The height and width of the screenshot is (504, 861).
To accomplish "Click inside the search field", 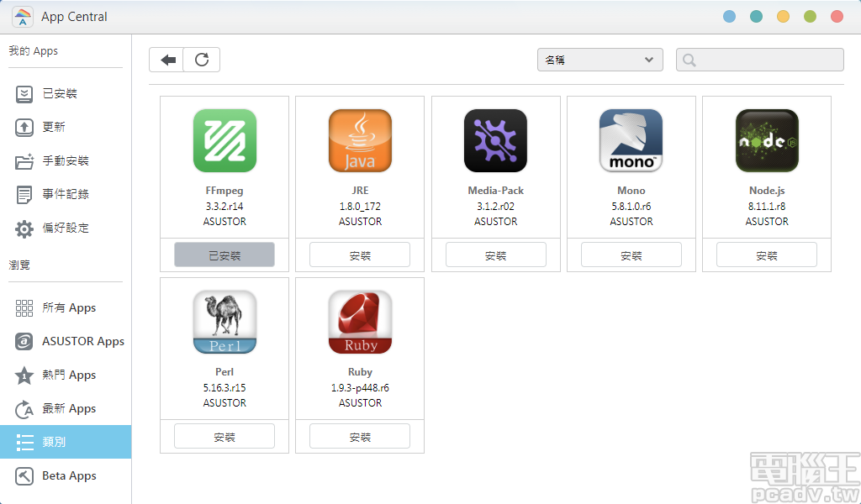I will (759, 59).
